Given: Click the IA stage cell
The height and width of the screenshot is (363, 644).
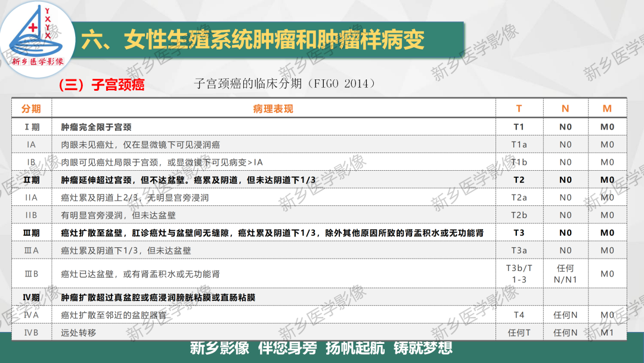Looking at the screenshot, I should click(31, 144).
